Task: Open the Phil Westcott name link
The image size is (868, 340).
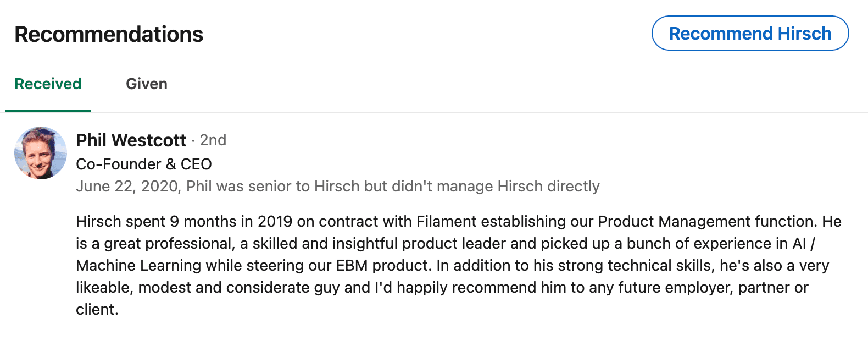Action: [131, 140]
